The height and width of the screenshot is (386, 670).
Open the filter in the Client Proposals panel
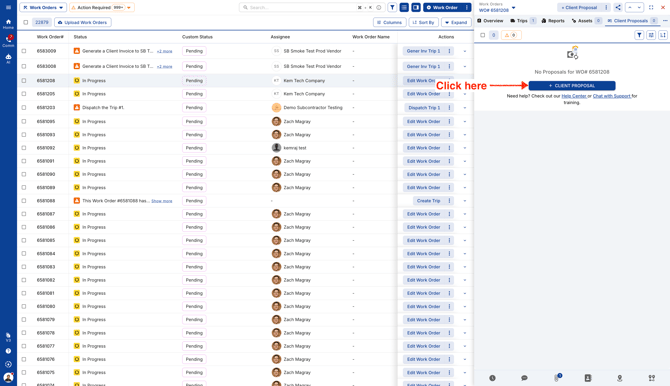click(x=639, y=35)
